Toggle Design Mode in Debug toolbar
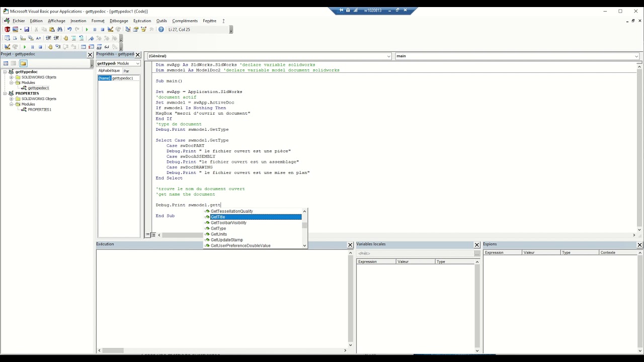 pos(7,47)
